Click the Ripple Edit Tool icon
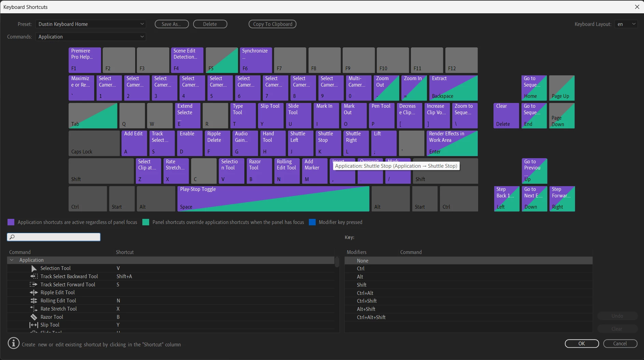 pyautogui.click(x=34, y=292)
